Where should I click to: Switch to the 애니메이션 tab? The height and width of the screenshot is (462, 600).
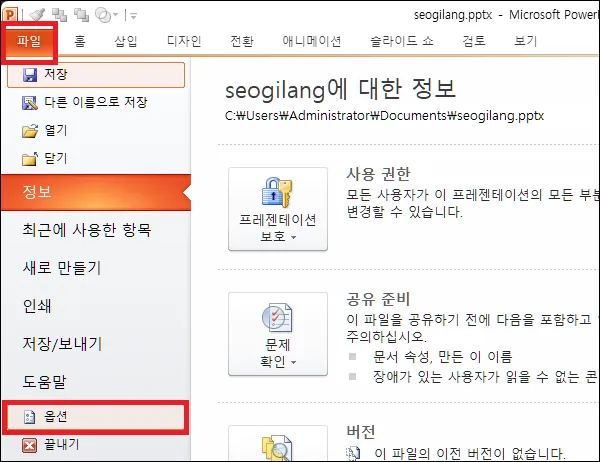point(311,41)
